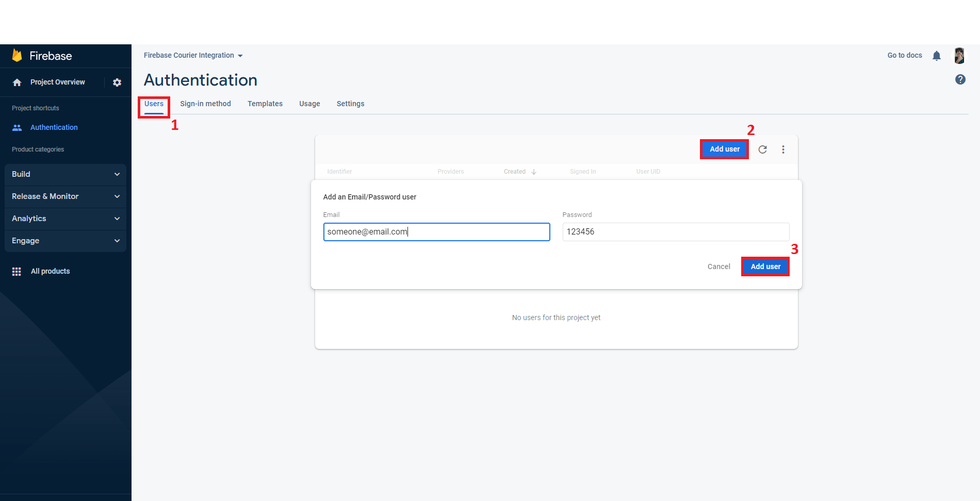Click the Password input field
980x501 pixels.
click(676, 231)
